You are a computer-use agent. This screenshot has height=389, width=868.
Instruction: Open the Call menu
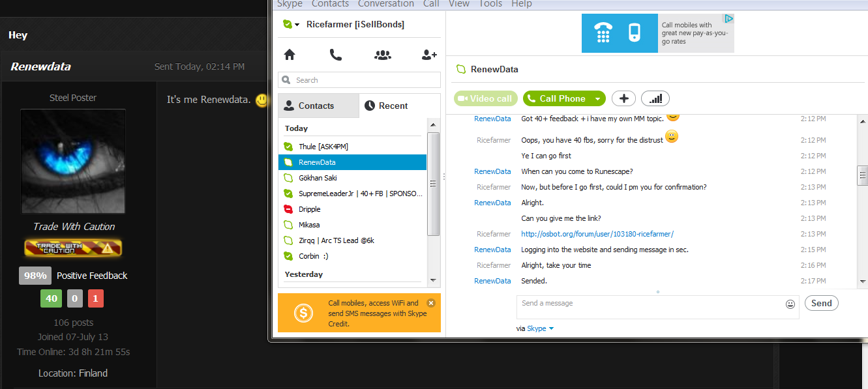[431, 4]
